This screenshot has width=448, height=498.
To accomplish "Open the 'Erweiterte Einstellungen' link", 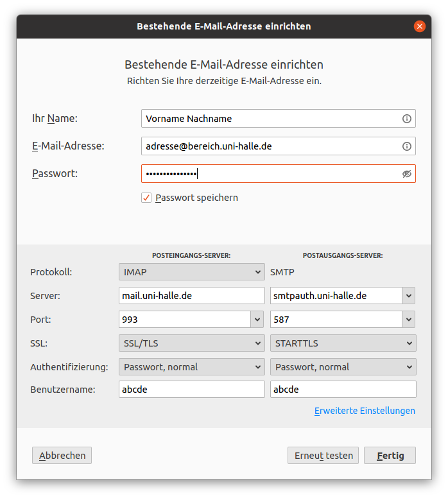I will pos(365,411).
